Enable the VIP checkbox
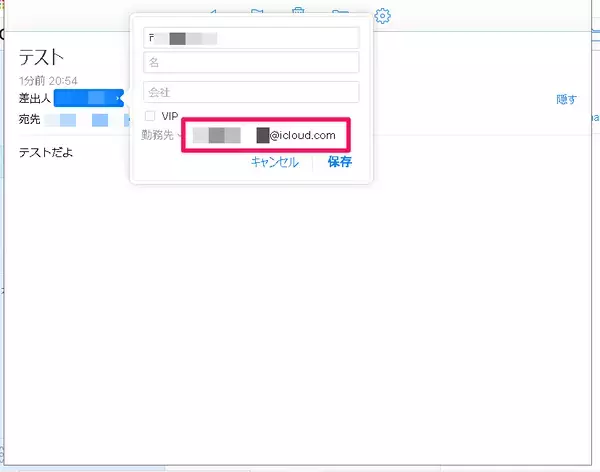This screenshot has width=600, height=472. 150,116
